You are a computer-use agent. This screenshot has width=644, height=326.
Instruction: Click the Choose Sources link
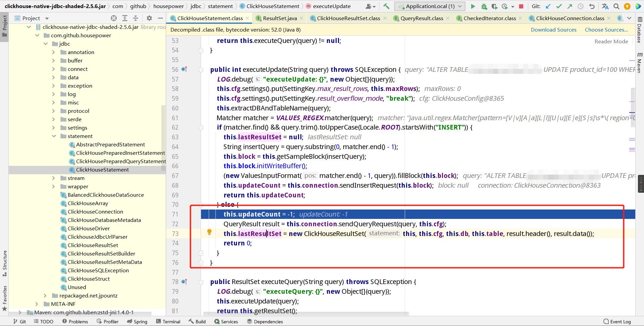point(606,30)
